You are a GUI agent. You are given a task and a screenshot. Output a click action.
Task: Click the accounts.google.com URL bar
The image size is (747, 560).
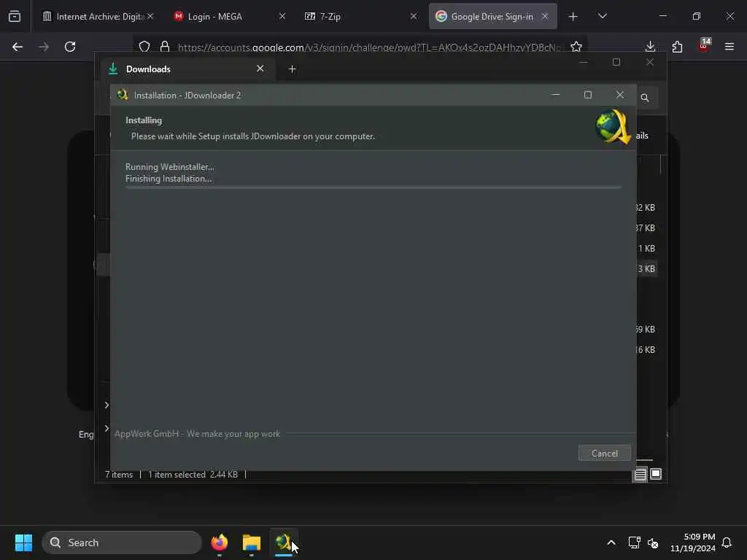pyautogui.click(x=369, y=47)
